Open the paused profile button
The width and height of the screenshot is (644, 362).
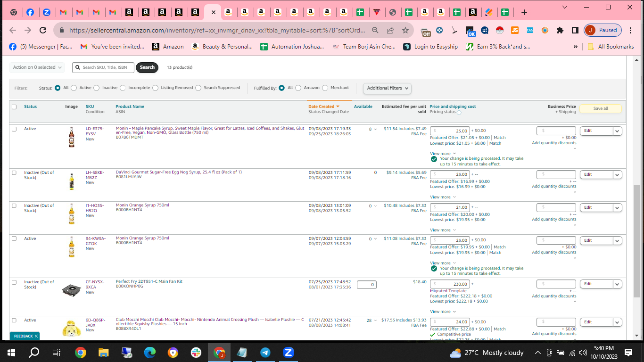pos(603,30)
